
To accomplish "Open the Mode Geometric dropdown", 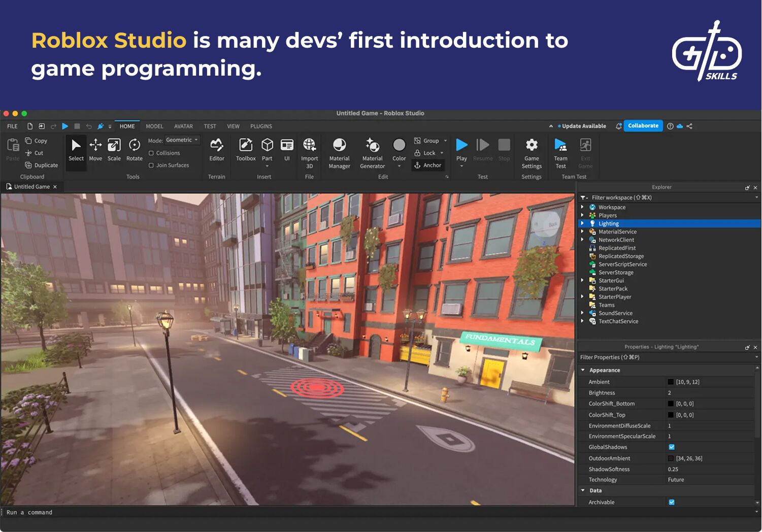I will point(181,140).
